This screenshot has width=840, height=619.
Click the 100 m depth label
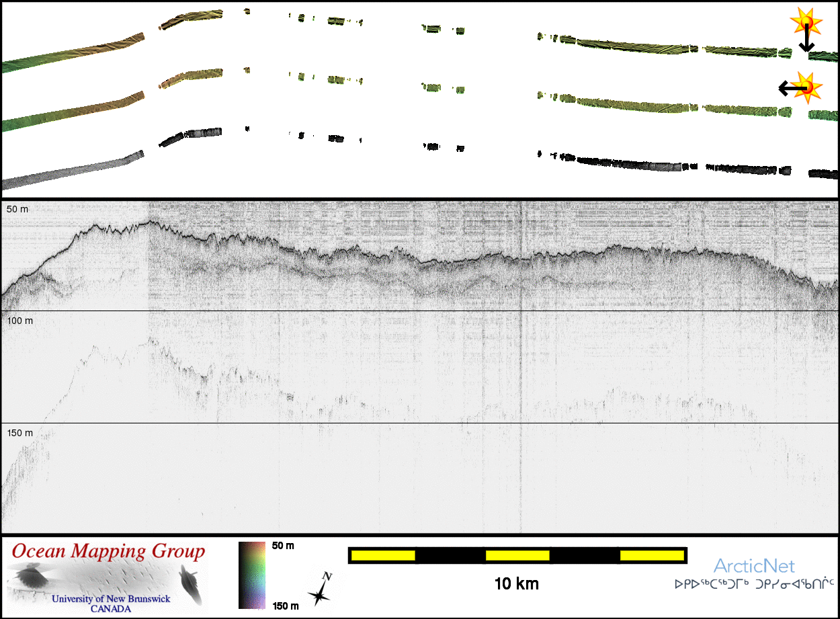tap(20, 321)
